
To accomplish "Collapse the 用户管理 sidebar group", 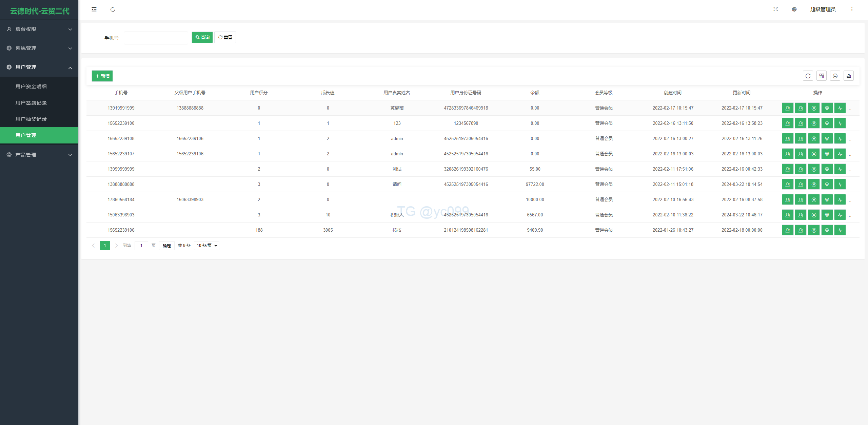I will pos(39,67).
